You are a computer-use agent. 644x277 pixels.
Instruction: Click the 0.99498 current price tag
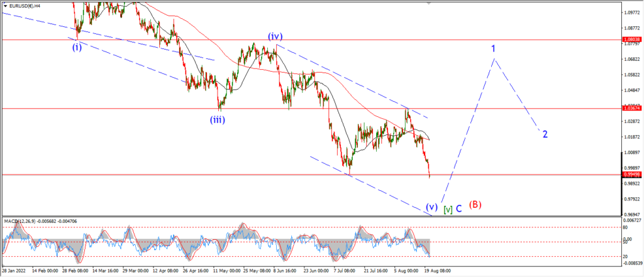click(x=631, y=174)
